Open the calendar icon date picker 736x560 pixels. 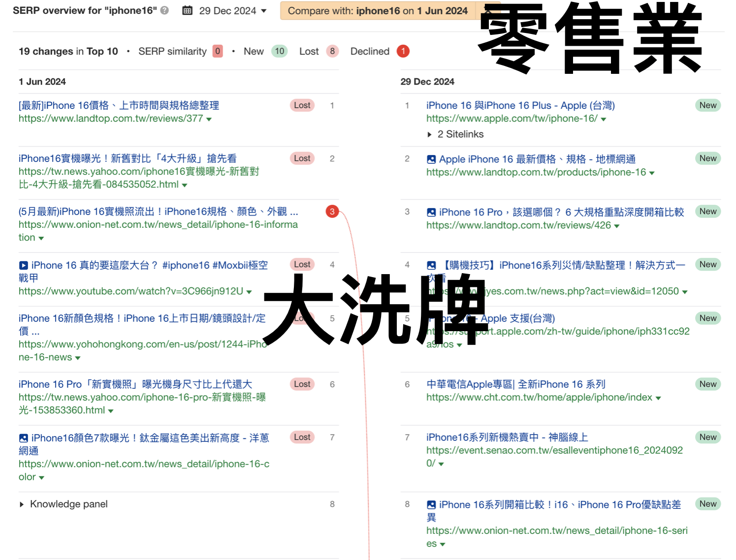coord(188,10)
